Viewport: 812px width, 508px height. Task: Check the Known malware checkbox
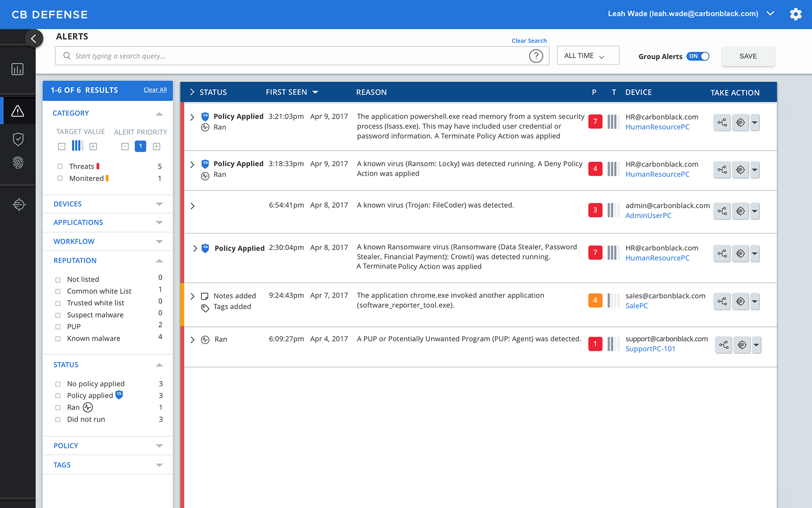point(58,339)
